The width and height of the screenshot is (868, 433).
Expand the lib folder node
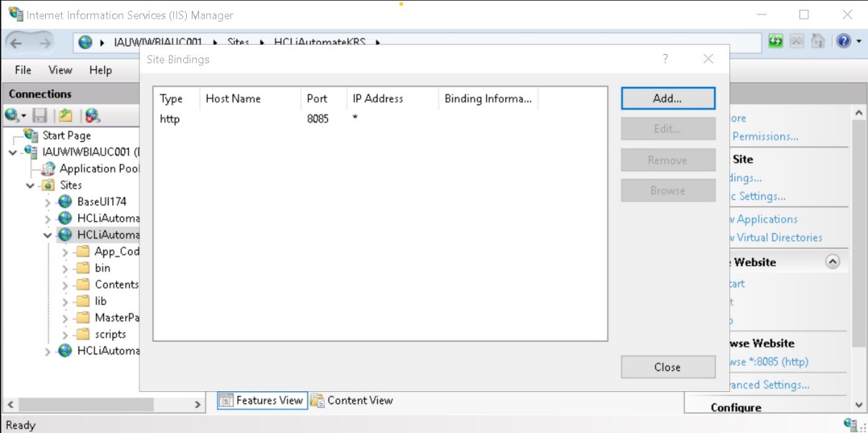[65, 301]
